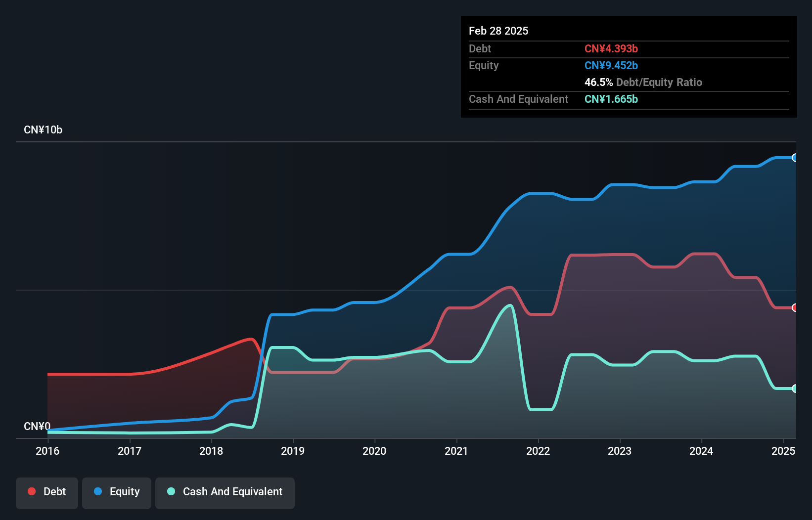Select the Equity endpoint marker on the chart
The height and width of the screenshot is (520, 812).
click(x=795, y=158)
